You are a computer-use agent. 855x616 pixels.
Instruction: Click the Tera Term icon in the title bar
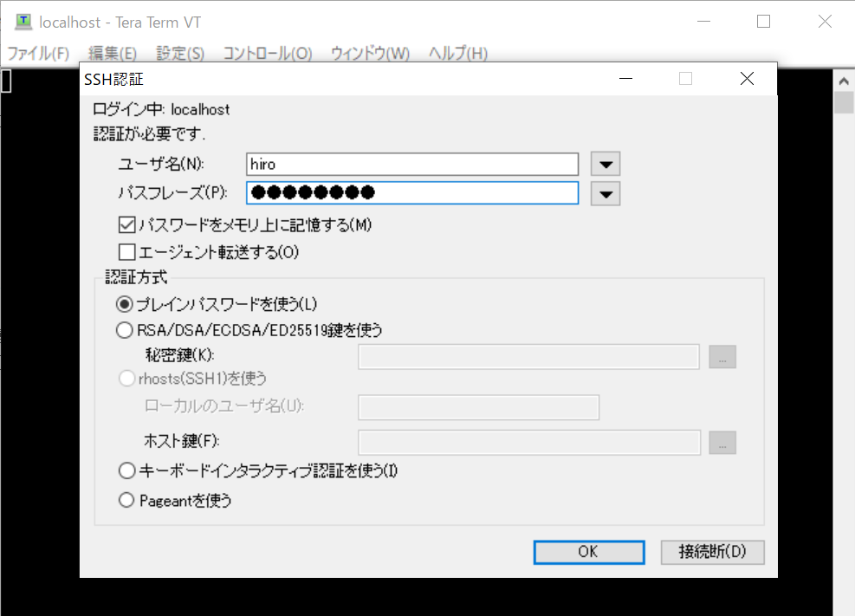point(23,21)
